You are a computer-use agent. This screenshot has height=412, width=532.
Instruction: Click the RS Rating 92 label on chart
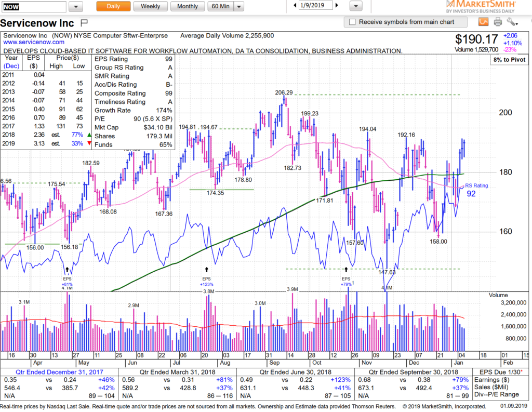(x=476, y=190)
